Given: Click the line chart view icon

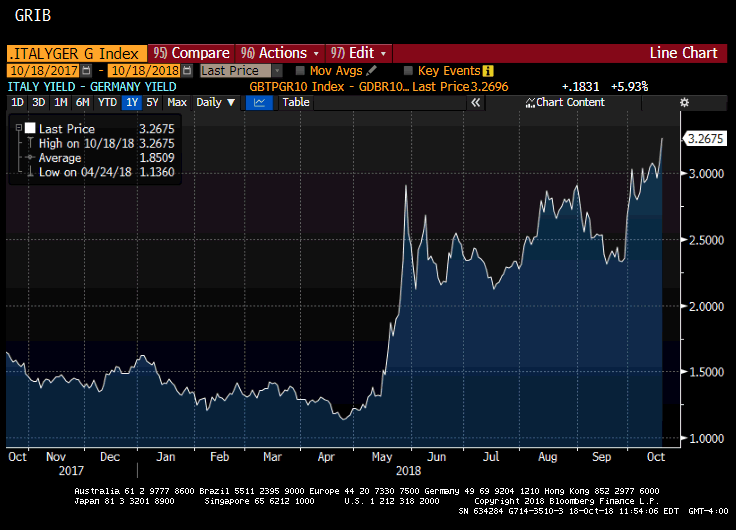Looking at the screenshot, I should pos(259,102).
